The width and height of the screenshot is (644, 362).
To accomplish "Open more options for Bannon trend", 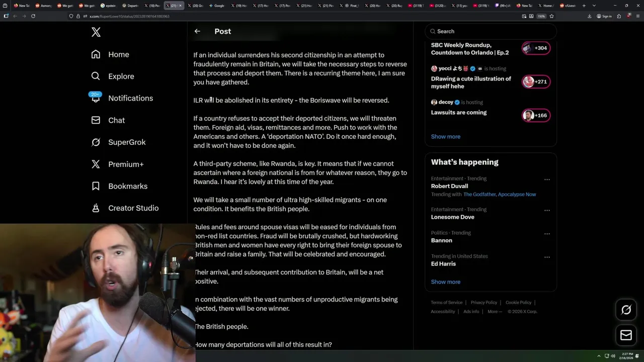I will point(547,234).
